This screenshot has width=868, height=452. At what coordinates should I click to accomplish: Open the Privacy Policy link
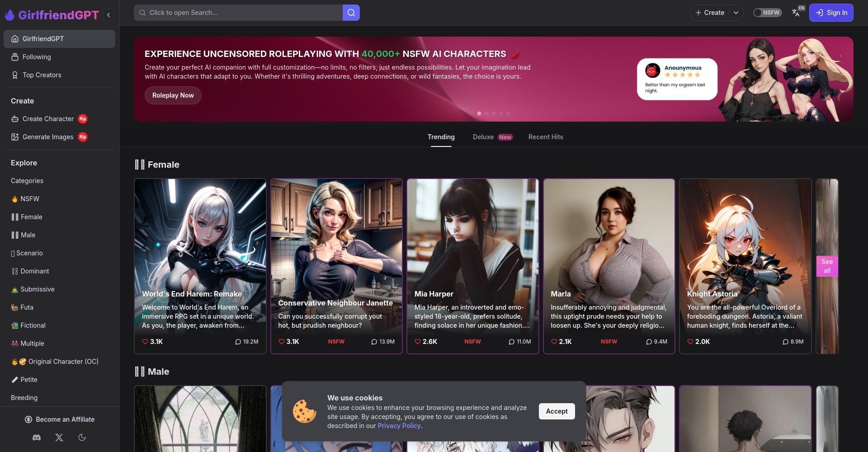399,426
